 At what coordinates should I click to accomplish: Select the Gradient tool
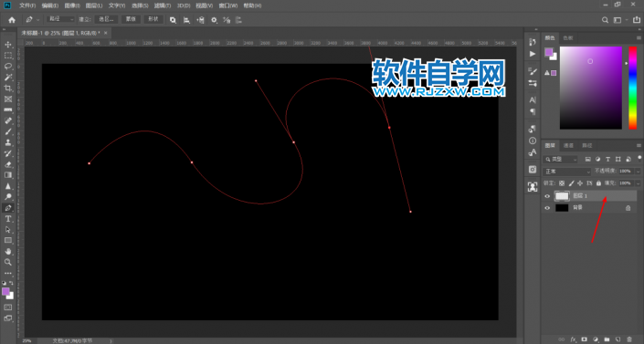click(x=8, y=175)
